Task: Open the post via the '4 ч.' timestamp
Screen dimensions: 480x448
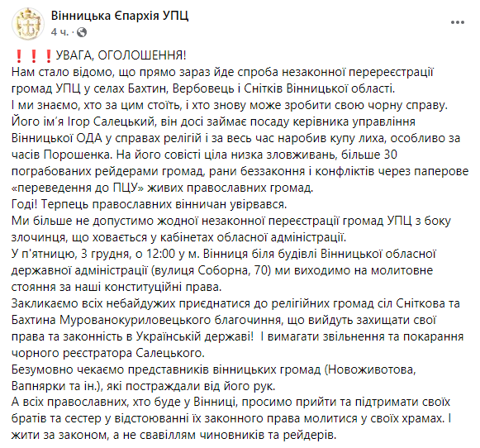Action: (59, 32)
